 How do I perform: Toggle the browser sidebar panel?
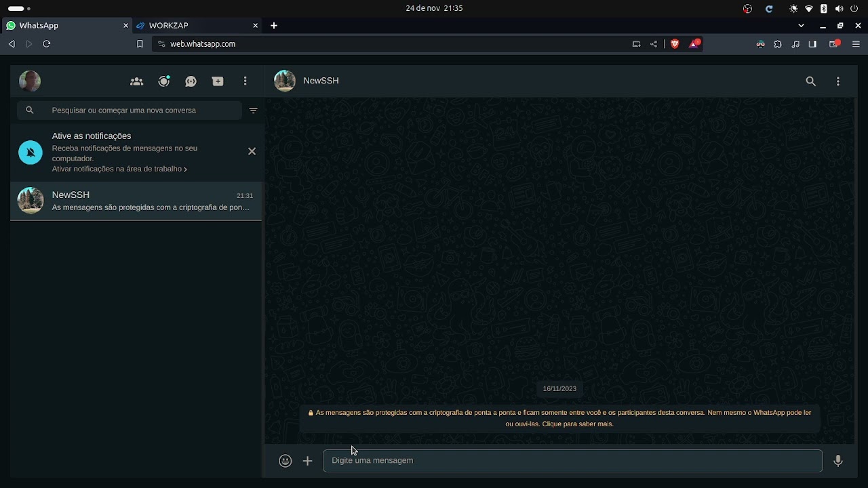(812, 44)
